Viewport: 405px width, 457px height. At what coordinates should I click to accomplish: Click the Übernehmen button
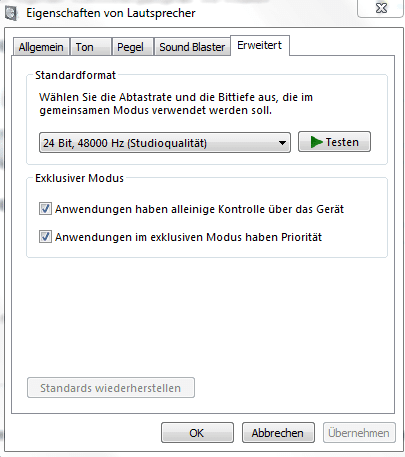pos(359,433)
